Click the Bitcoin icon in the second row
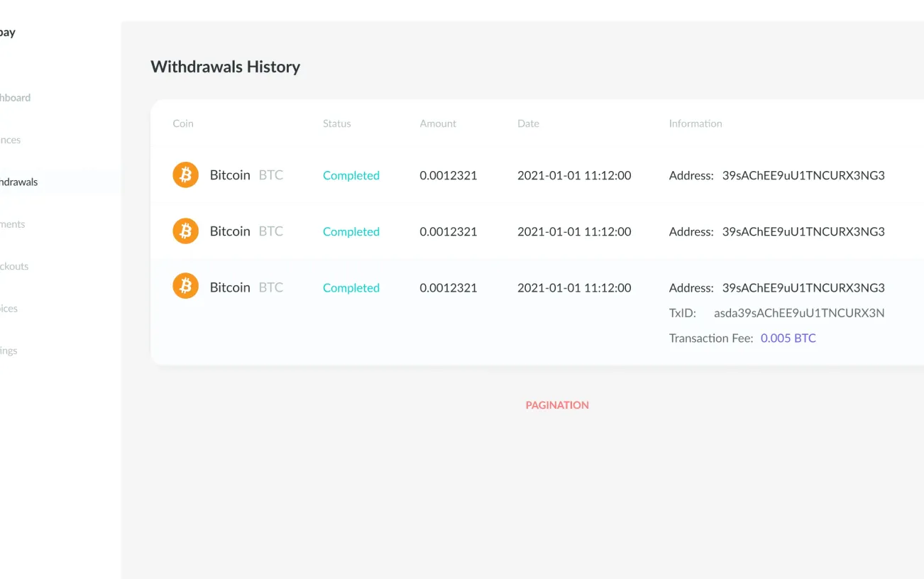924x579 pixels. coord(186,231)
